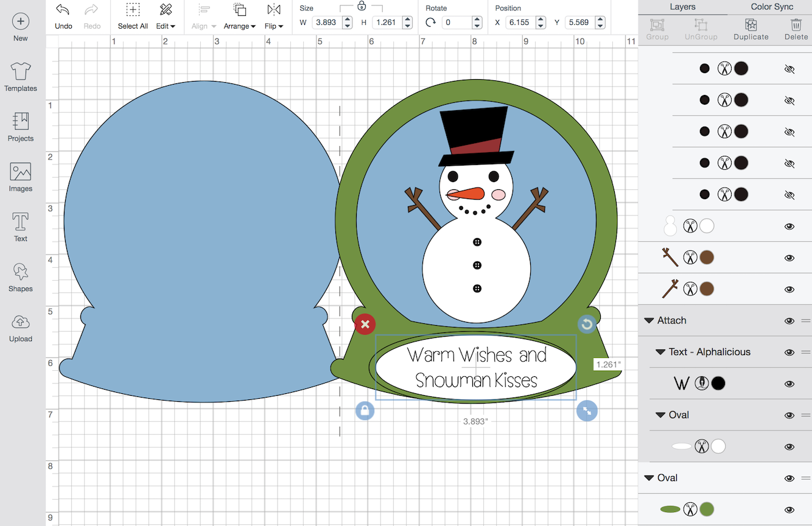Screen dimensions: 812x526
Task: Open the Projects panel
Action: point(21,127)
